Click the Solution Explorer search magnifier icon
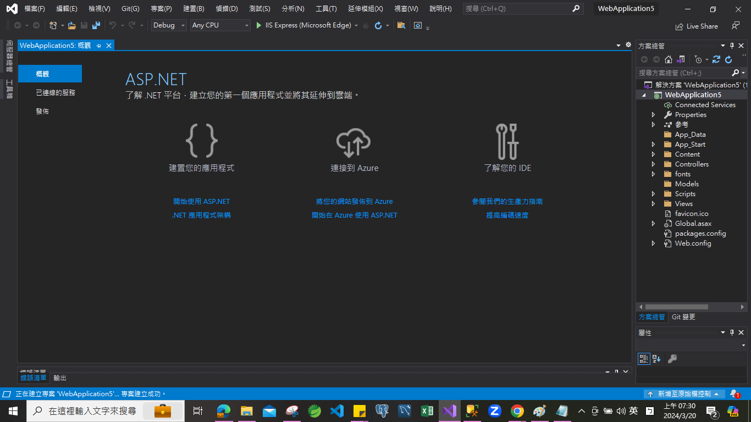 pos(735,73)
